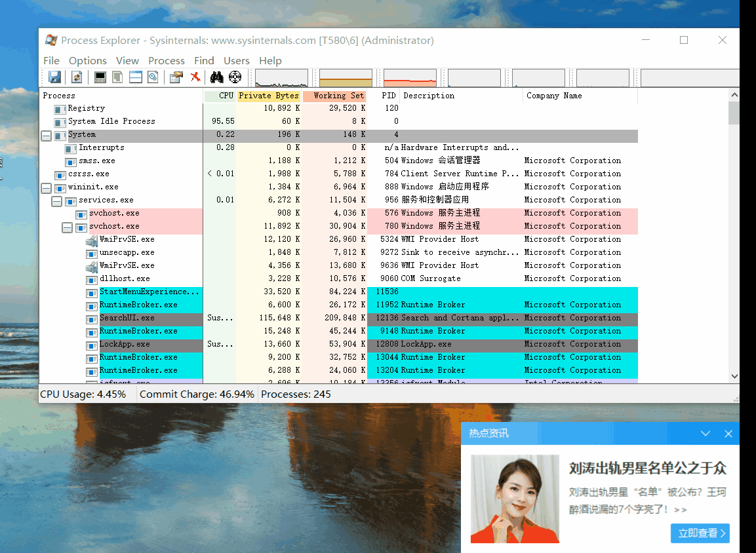Click the binoculars Find Handle icon
Image resolution: width=756 pixels, height=553 pixels.
217,77
